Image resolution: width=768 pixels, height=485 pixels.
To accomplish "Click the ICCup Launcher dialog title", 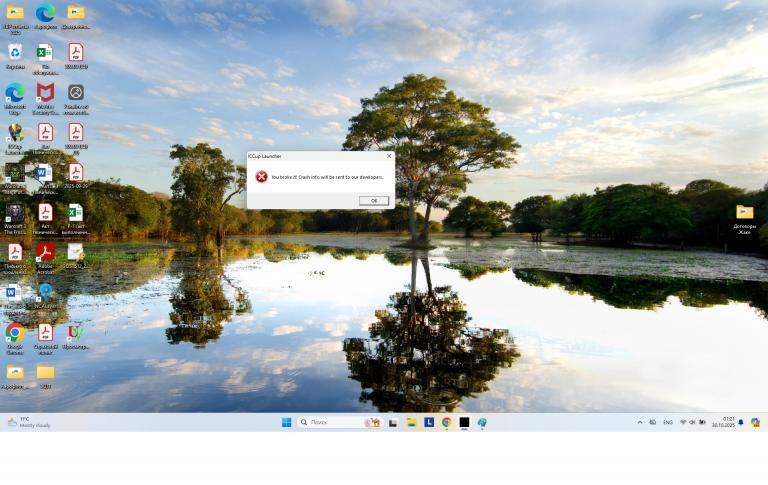I will (265, 156).
